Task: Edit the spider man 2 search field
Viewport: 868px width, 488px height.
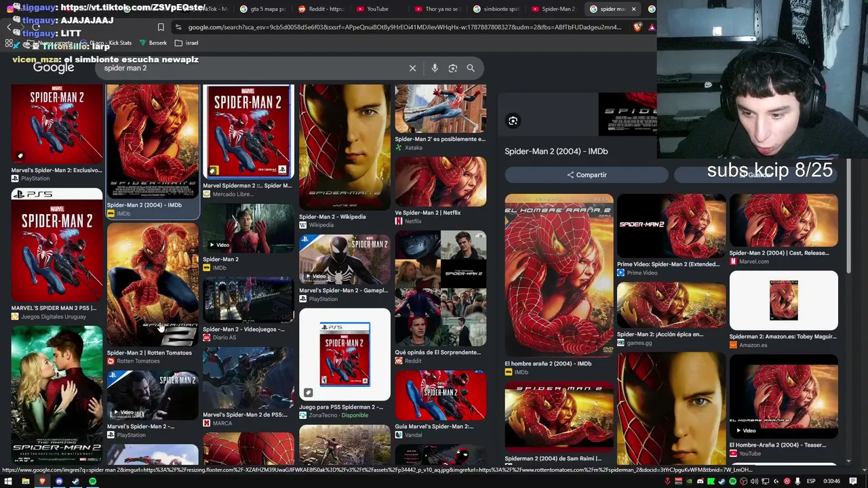Action: [x=251, y=68]
